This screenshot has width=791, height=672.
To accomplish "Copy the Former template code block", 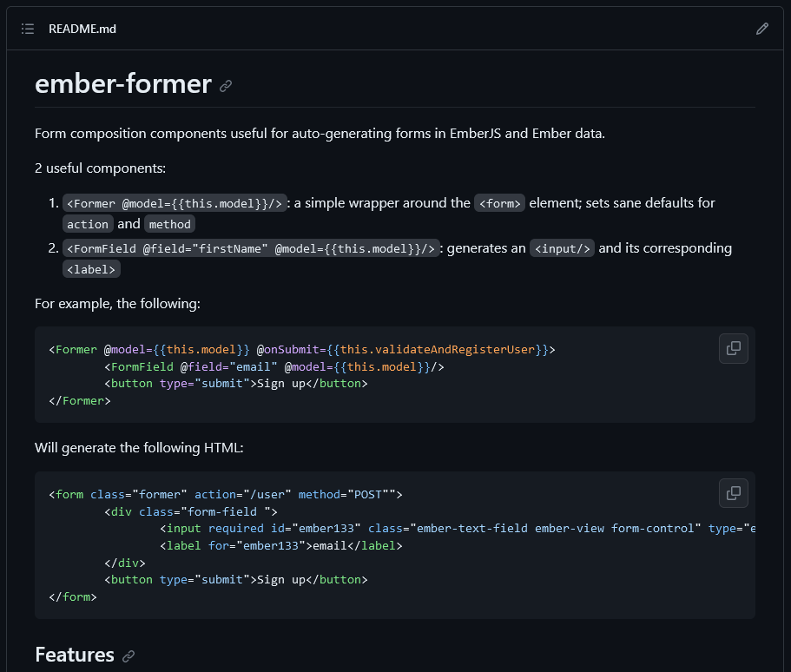I will coord(733,348).
